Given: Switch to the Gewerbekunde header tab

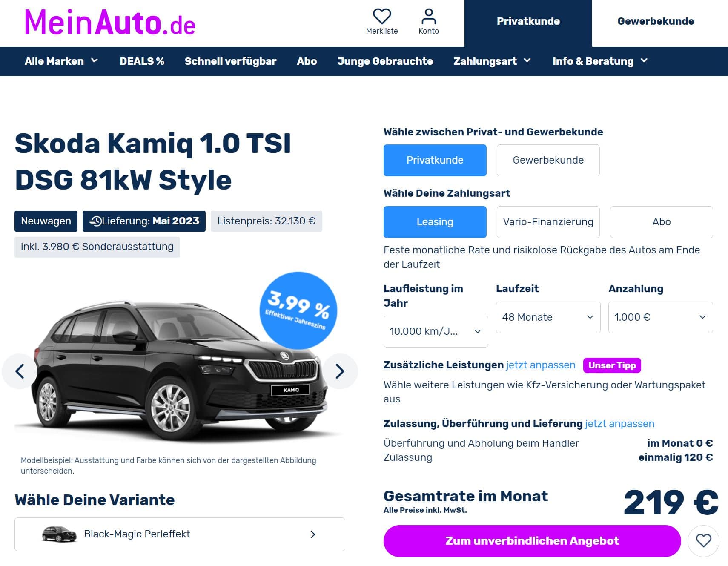Looking at the screenshot, I should tap(656, 21).
